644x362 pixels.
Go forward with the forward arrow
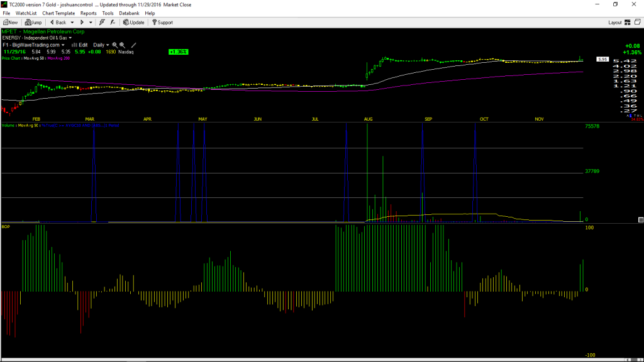(82, 23)
